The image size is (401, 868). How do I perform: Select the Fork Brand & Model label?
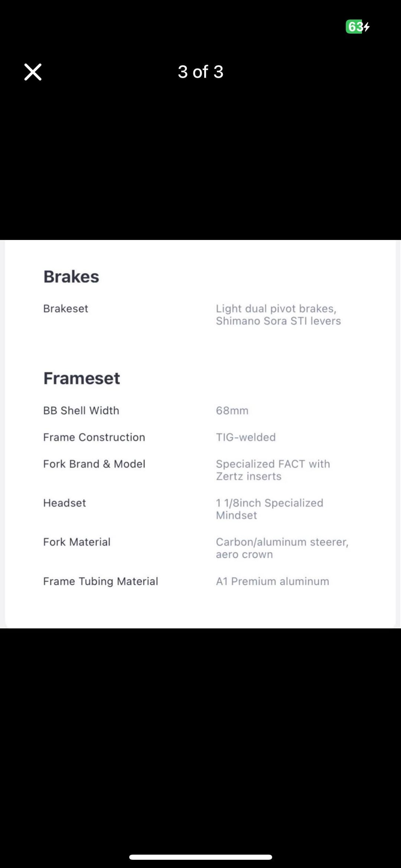point(94,464)
